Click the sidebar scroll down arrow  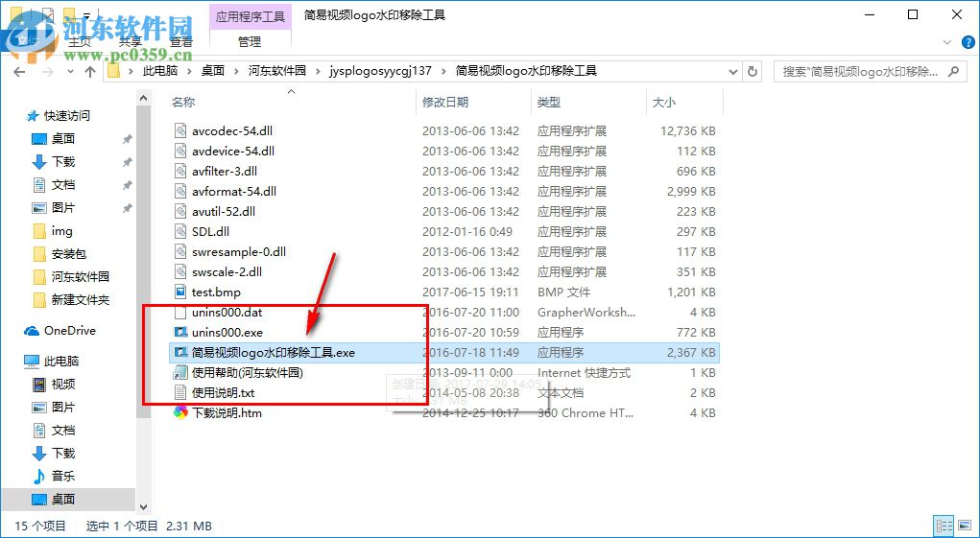[144, 507]
